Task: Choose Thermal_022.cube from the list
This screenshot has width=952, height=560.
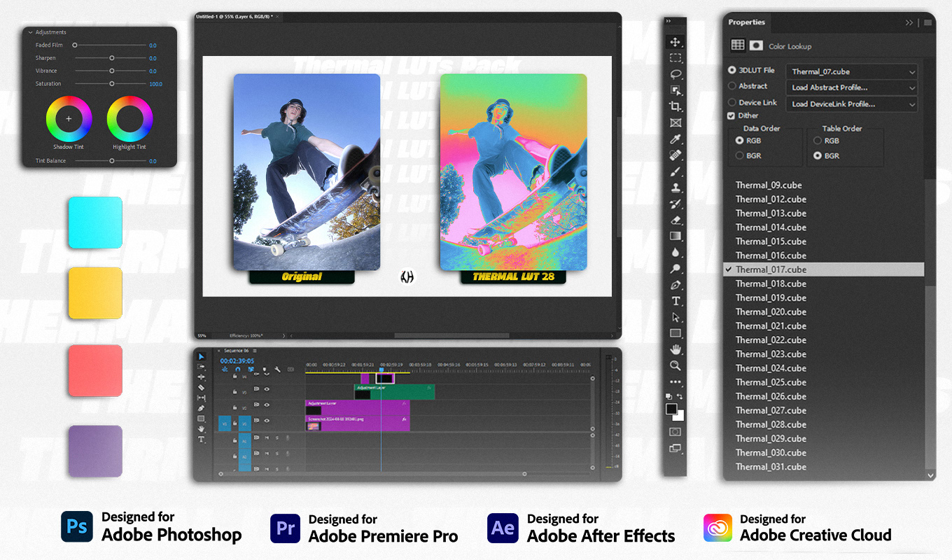Action: (x=771, y=339)
